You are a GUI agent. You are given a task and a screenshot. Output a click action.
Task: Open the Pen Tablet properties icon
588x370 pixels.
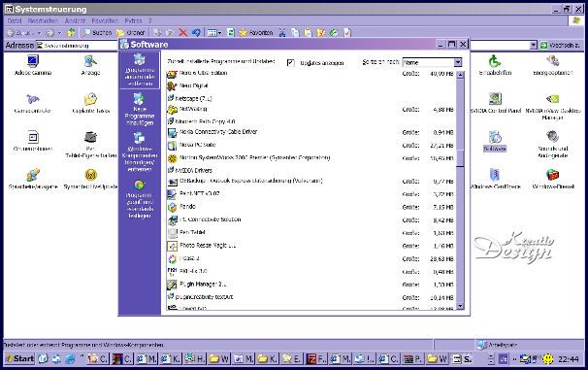coord(90,145)
